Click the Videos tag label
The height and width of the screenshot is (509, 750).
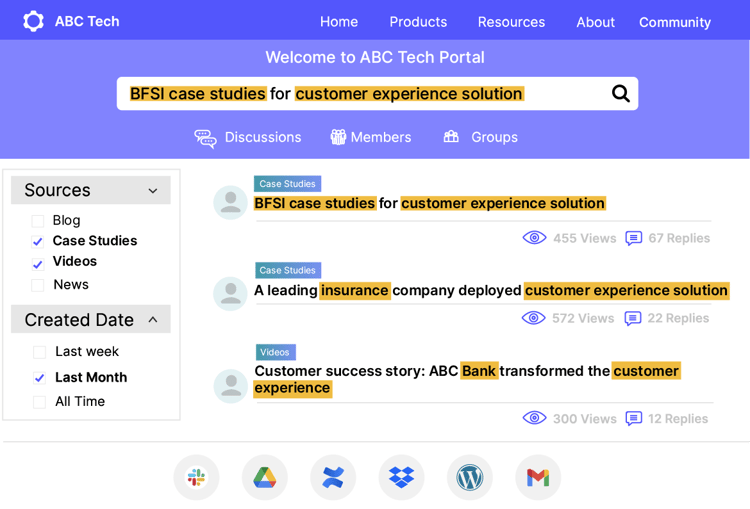[x=276, y=352]
